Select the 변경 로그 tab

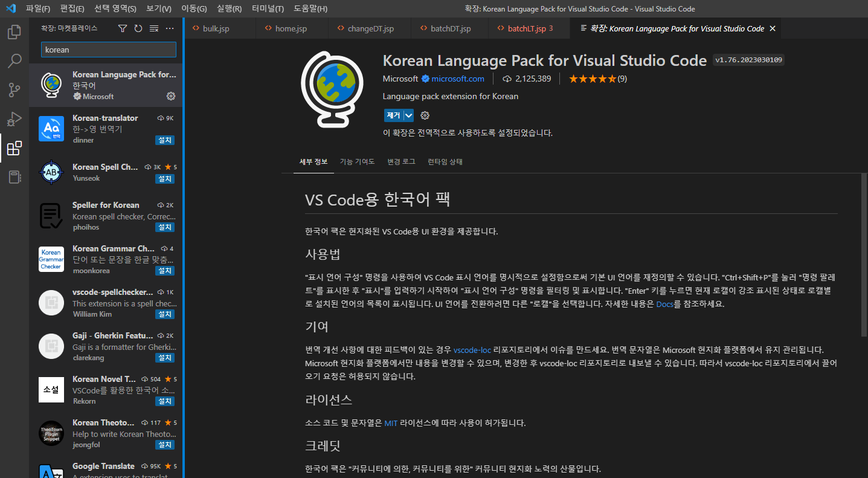coord(401,162)
